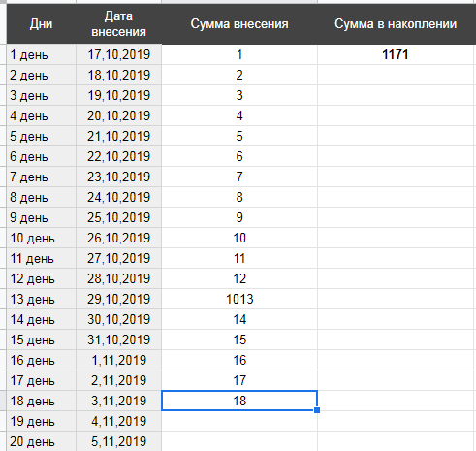Select the date cell 30,10,2019
This screenshot has height=451, width=476.
coord(118,319)
